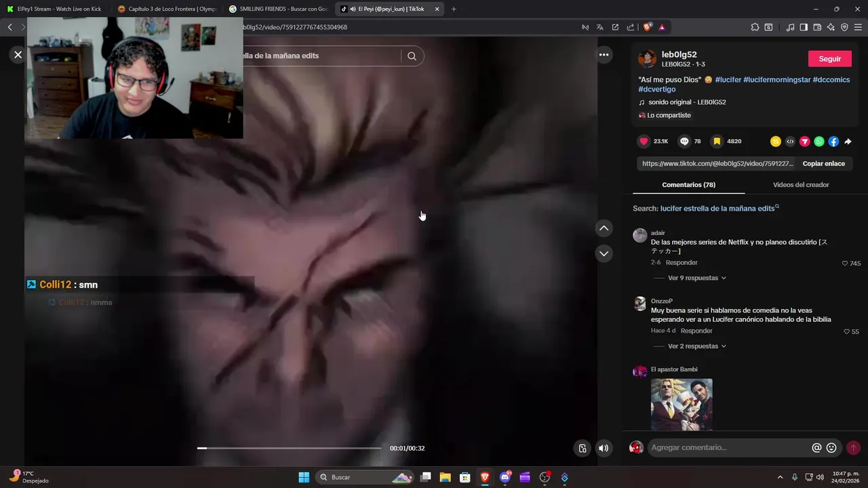Open Leo AI sparkle icon
This screenshot has width=868, height=488.
(x=831, y=27)
